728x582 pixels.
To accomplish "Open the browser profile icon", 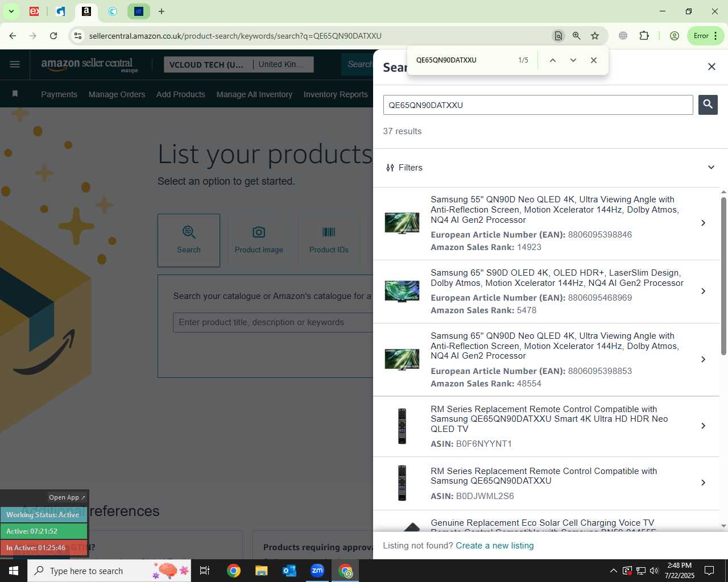I will pyautogui.click(x=675, y=36).
